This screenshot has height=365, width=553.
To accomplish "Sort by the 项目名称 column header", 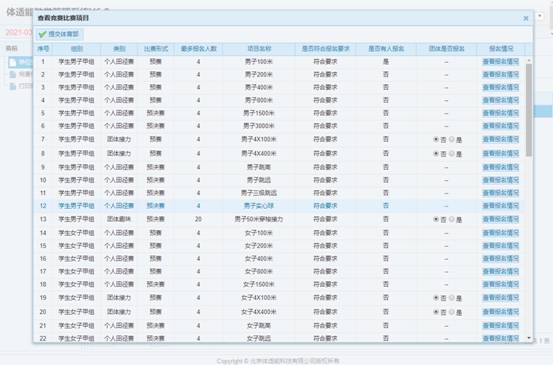I will (259, 49).
